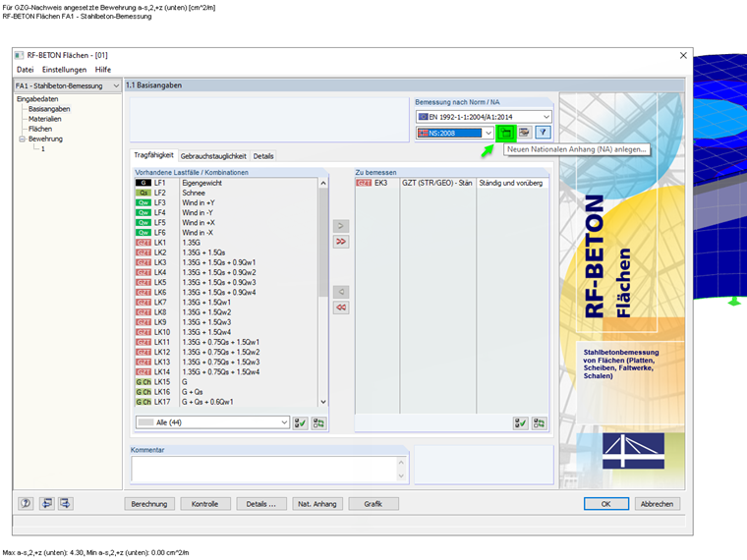Click the RF-BETON window title icon

click(x=19, y=55)
